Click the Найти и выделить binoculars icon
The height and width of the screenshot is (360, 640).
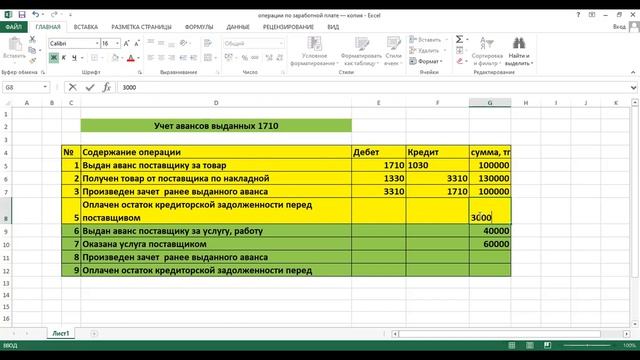point(519,43)
